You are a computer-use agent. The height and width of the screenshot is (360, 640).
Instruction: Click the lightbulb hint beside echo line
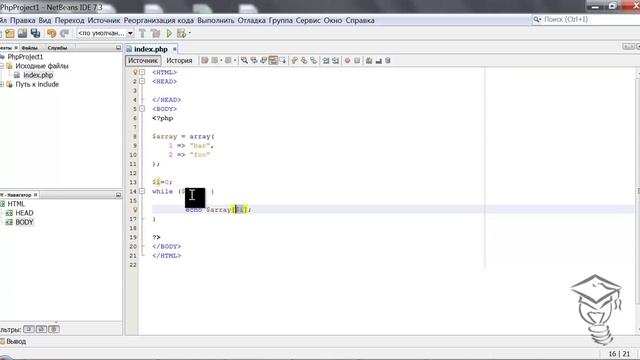135,210
